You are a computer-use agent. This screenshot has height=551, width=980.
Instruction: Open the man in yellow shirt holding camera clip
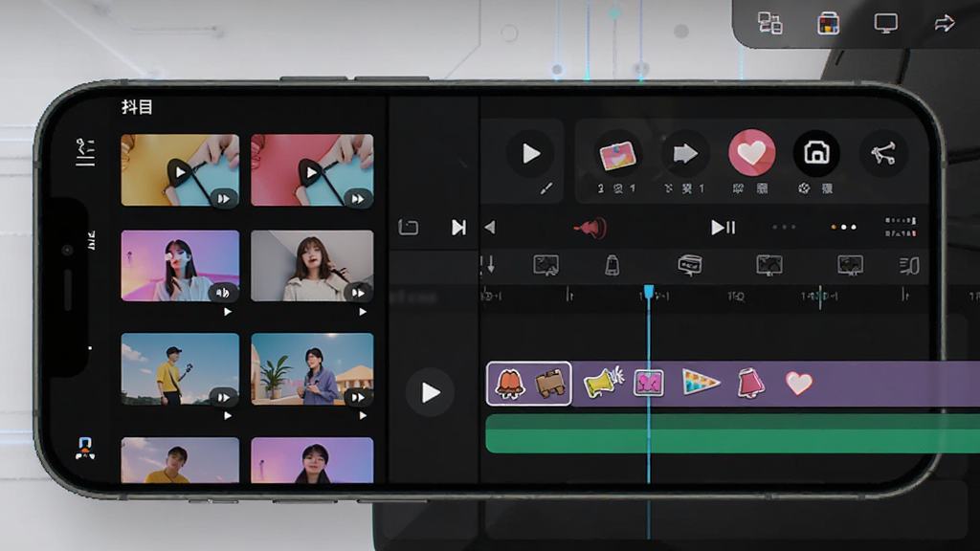coord(180,369)
